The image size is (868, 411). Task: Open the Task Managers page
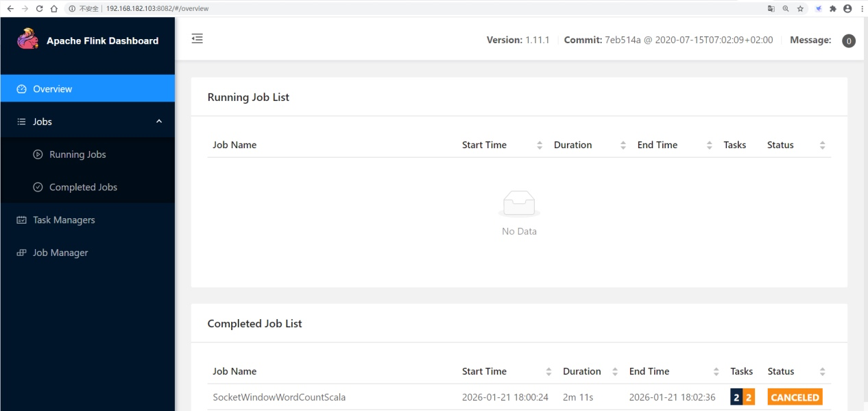point(88,220)
